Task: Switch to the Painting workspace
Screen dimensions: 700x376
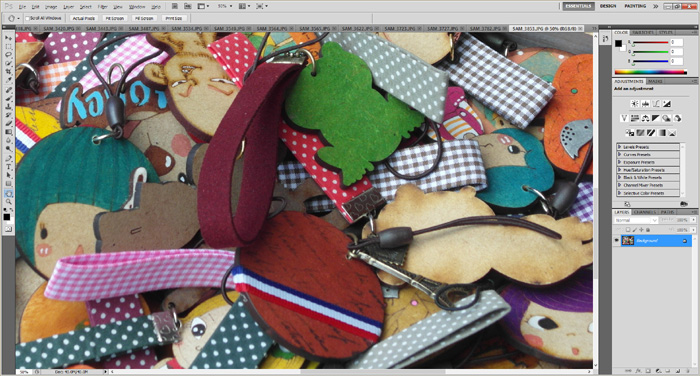Action: point(635,6)
